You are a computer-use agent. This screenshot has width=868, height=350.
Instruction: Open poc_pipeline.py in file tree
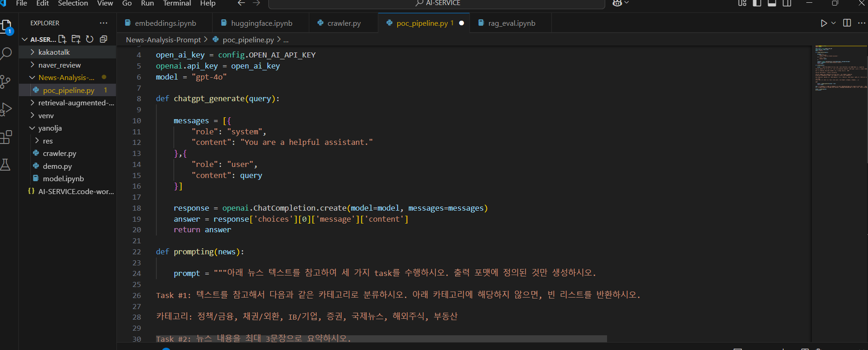[x=68, y=90]
